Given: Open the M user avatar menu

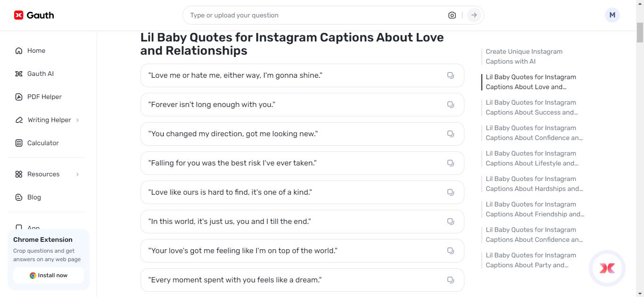Looking at the screenshot, I should pos(612,15).
